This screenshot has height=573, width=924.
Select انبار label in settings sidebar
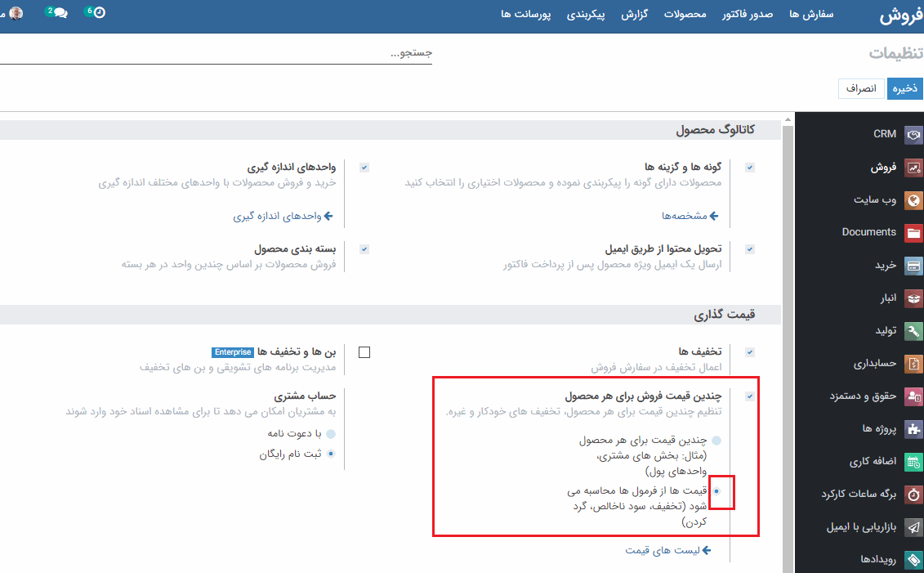pyautogui.click(x=889, y=298)
